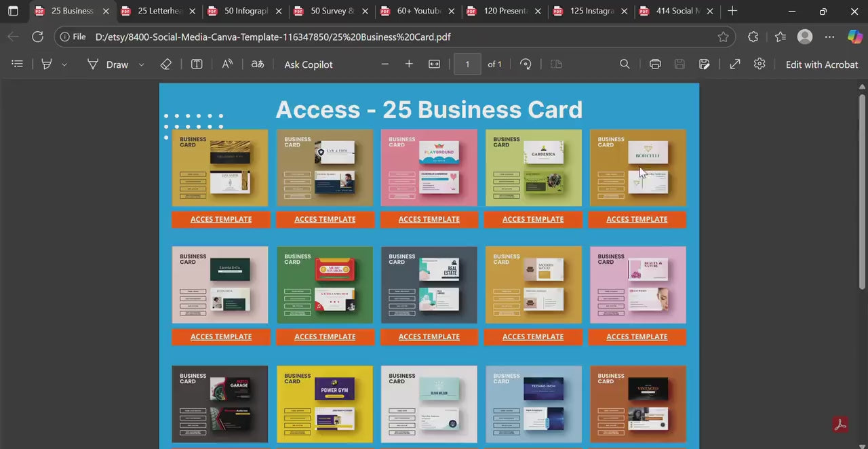
Task: Open the browser Settings and more menu
Action: pos(829,37)
